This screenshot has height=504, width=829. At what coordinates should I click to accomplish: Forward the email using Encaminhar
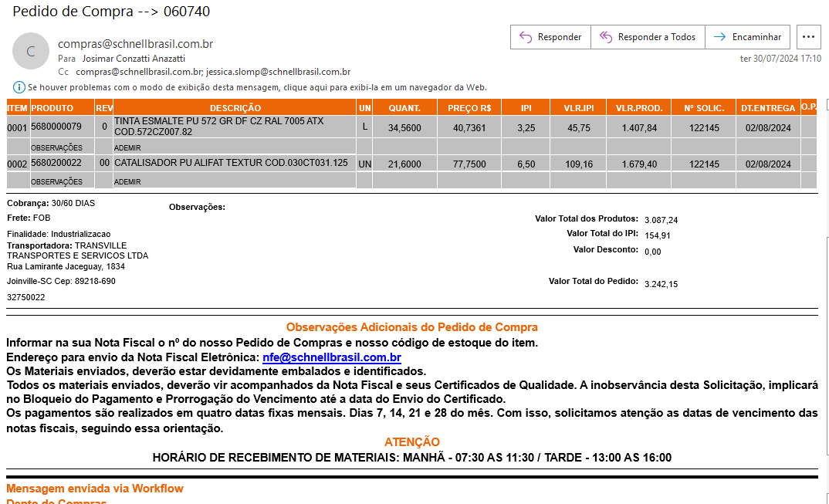(746, 37)
